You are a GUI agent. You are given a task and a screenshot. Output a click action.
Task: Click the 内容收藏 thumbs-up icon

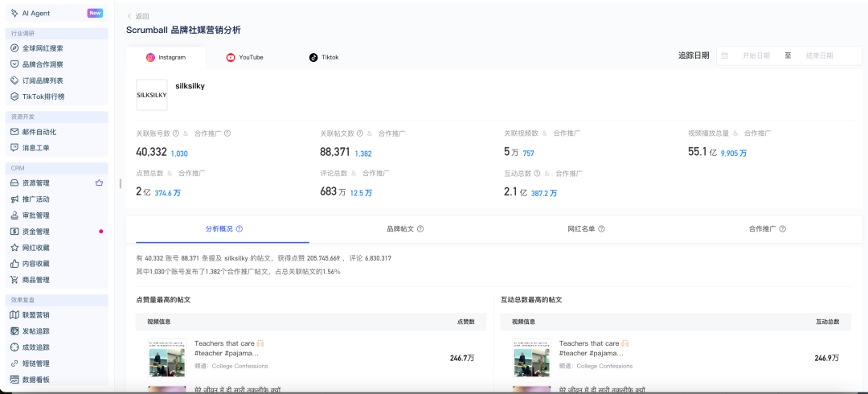[x=15, y=264]
